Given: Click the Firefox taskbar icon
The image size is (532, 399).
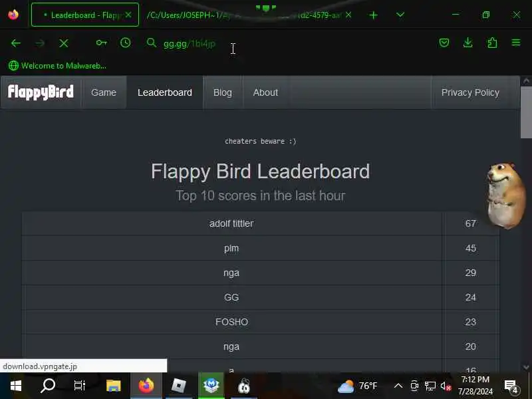Looking at the screenshot, I should 146,386.
